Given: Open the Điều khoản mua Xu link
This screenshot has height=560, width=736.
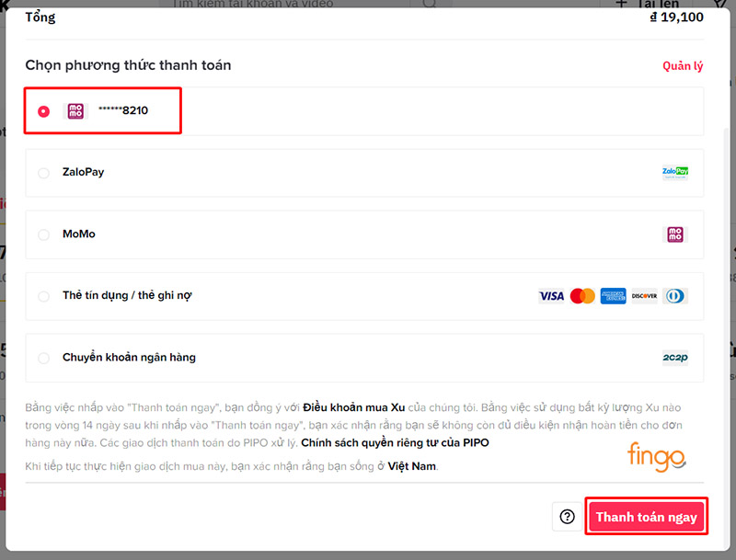Looking at the screenshot, I should coord(354,407).
